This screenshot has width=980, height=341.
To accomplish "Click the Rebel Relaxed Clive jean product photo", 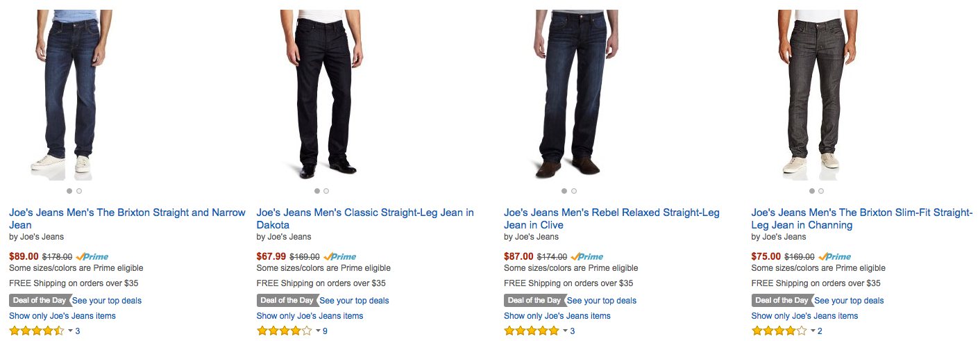I will coord(568,94).
